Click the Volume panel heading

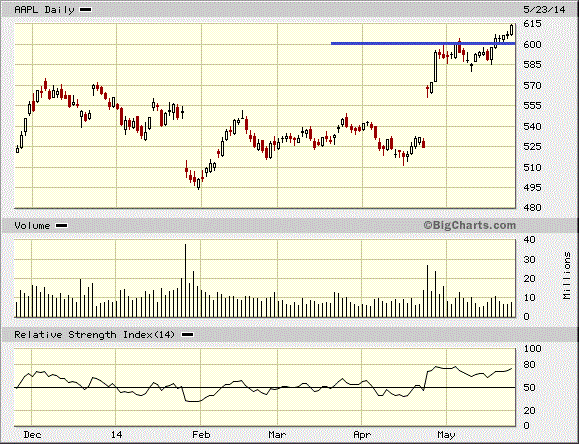[32, 226]
